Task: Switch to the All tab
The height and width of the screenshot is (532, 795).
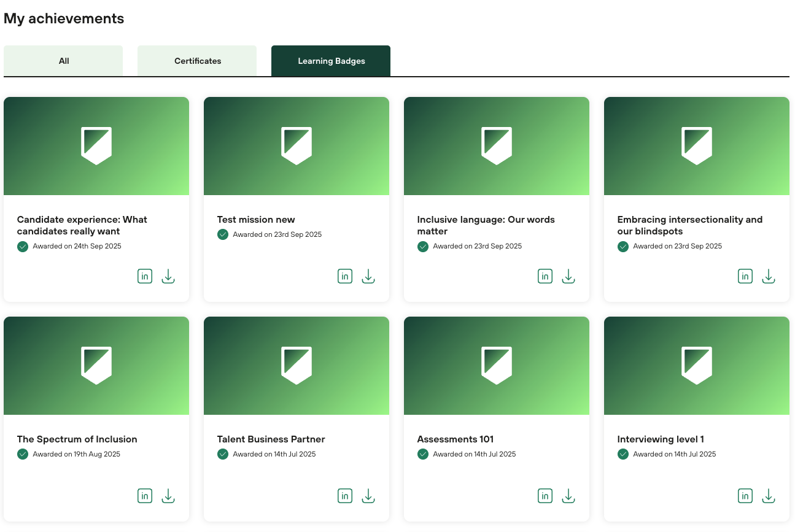Action: [x=63, y=61]
